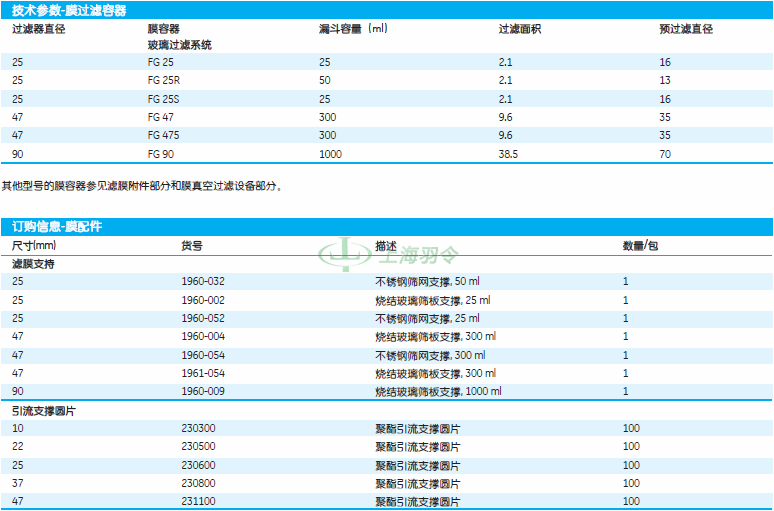Select funnel capacity 1000 in FG 90 row
Screen dimensions: 774x511
coord(330,154)
